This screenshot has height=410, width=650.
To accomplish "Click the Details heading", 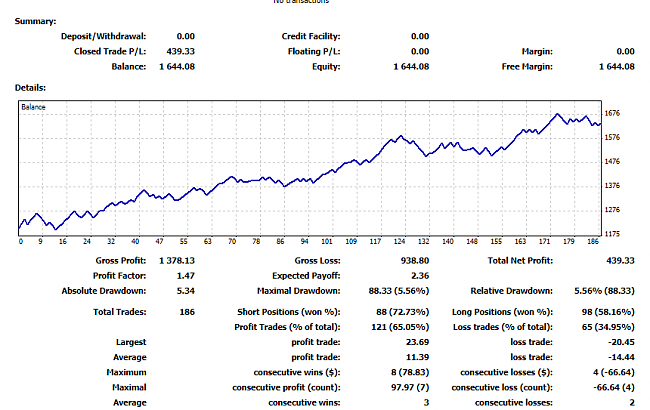I will click(30, 88).
